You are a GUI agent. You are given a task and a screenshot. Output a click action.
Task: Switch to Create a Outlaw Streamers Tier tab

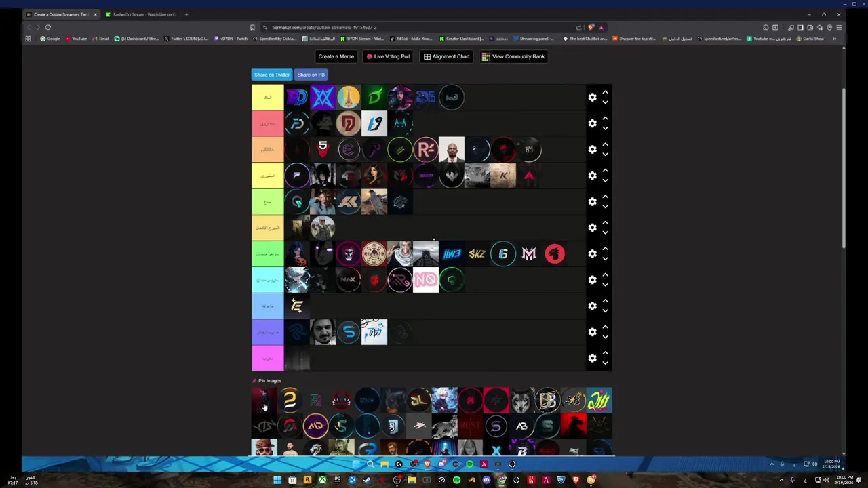[61, 14]
